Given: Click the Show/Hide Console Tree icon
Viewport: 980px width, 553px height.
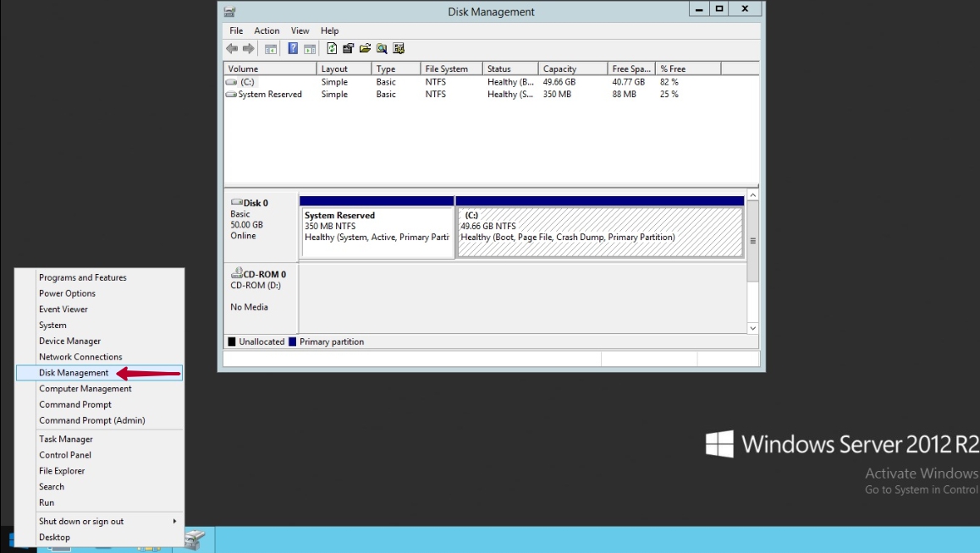Looking at the screenshot, I should click(x=271, y=49).
